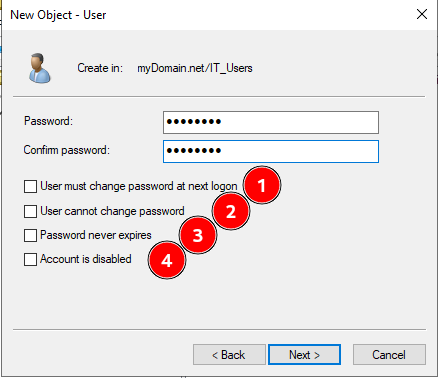
Task: Go to the previous step with Back
Action: coord(229,355)
